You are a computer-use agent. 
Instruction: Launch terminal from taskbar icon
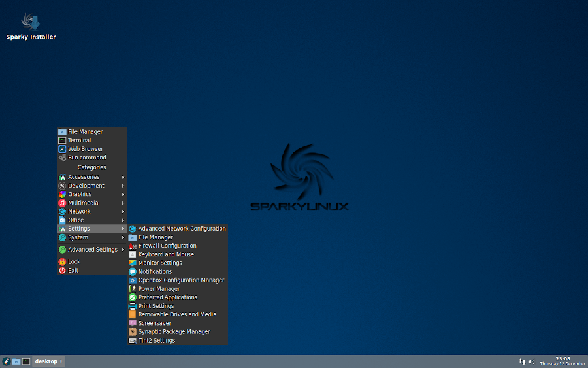(26, 361)
